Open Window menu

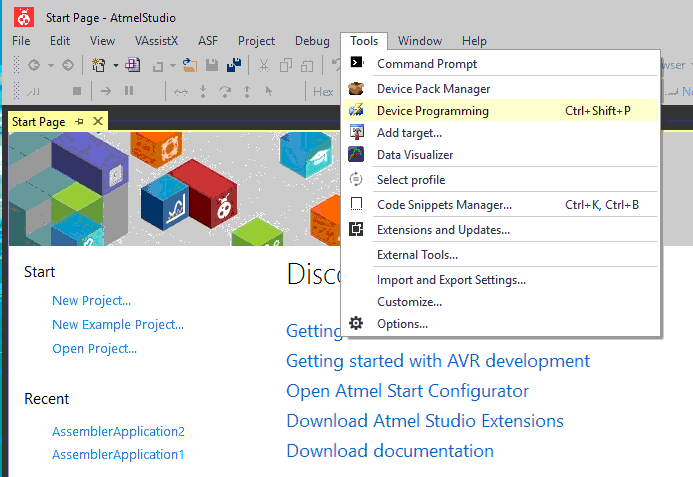(420, 41)
